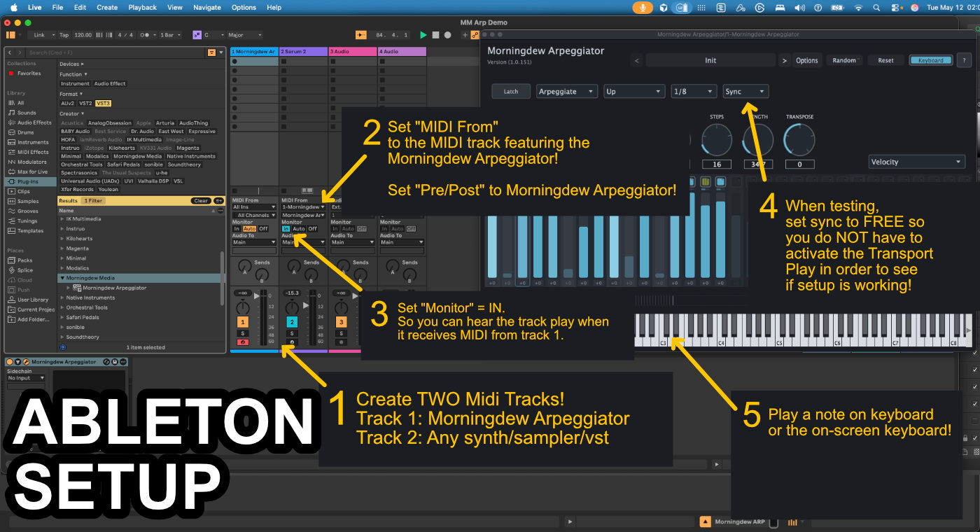Open MIDI Effects in the library sidebar

pyautogui.click(x=28, y=152)
